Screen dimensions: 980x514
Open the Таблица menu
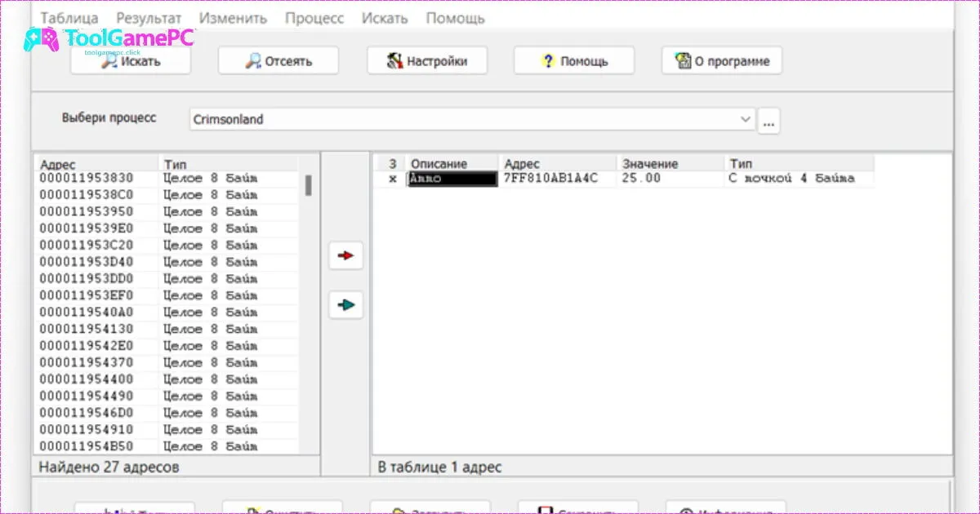[69, 18]
